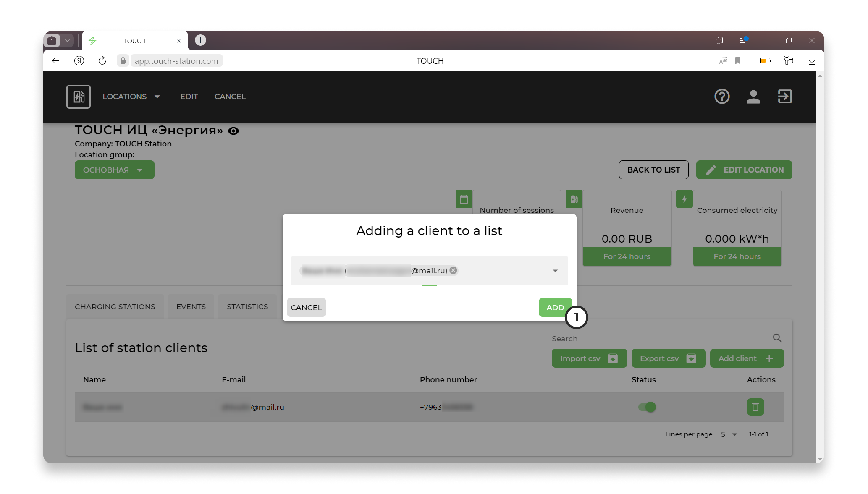Click the '1-1 of 1' pagination text
The width and height of the screenshot is (868, 494).
pos(758,434)
